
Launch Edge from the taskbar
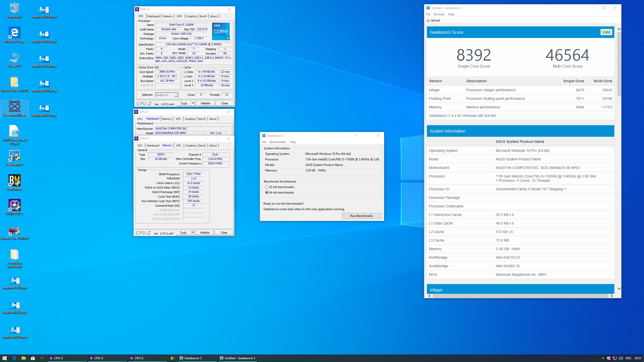14,358
